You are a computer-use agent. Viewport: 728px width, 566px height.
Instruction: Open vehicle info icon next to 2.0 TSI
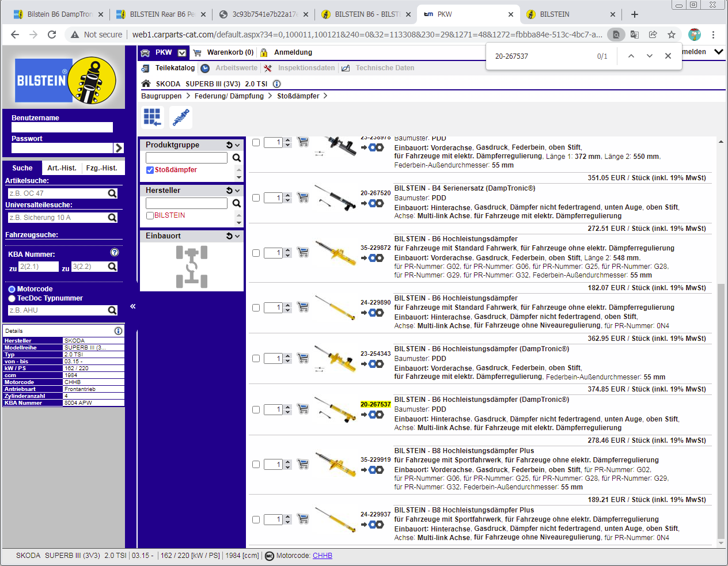(276, 84)
